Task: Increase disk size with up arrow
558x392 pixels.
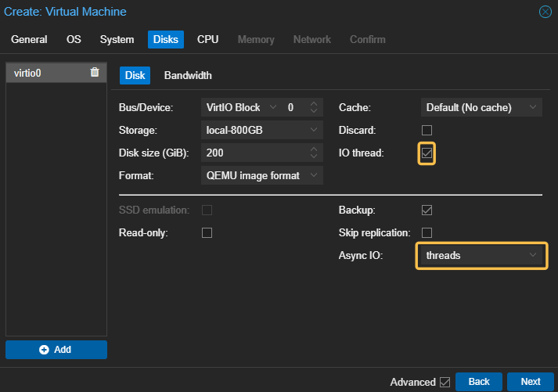Action: click(x=314, y=149)
